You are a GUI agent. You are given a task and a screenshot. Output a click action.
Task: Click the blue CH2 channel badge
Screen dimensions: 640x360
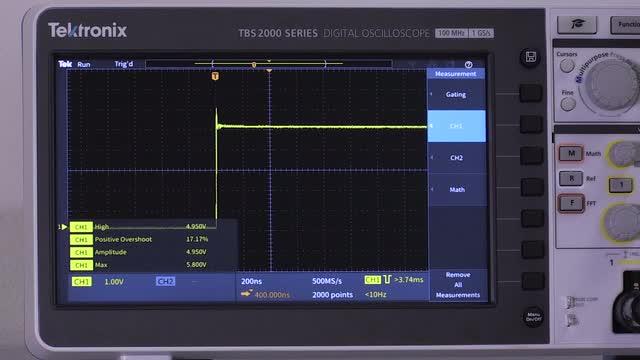(165, 282)
